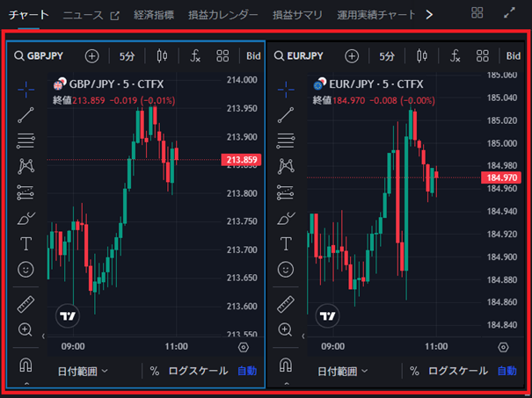Viewport: 532px width, 398px height.
Task: Toggle percent scale on EURJPY chart
Action: pyautogui.click(x=414, y=372)
